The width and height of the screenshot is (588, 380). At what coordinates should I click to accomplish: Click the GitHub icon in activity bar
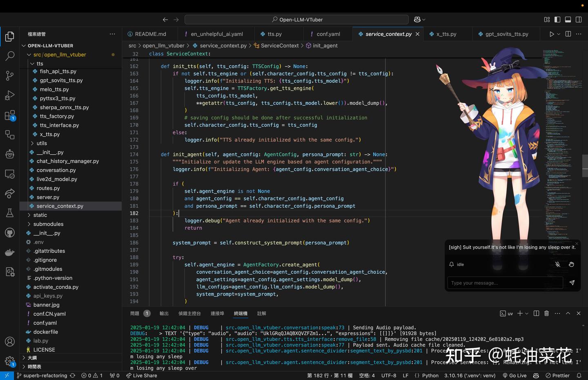point(10,233)
